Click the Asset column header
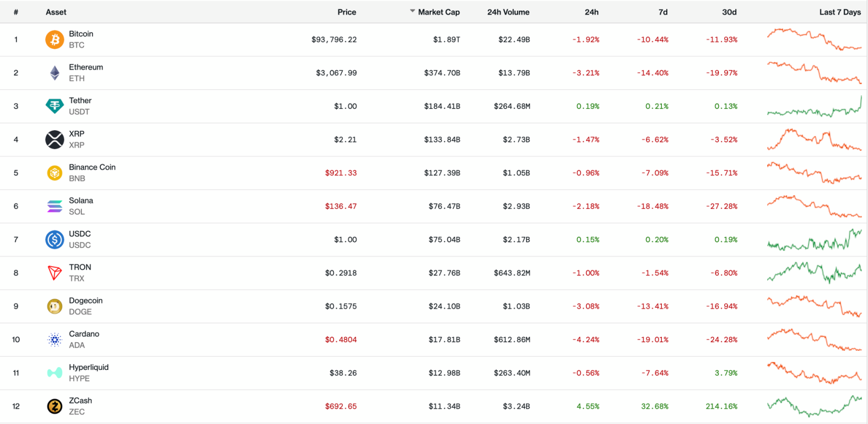Screen dimensions: 868x424 [56, 12]
